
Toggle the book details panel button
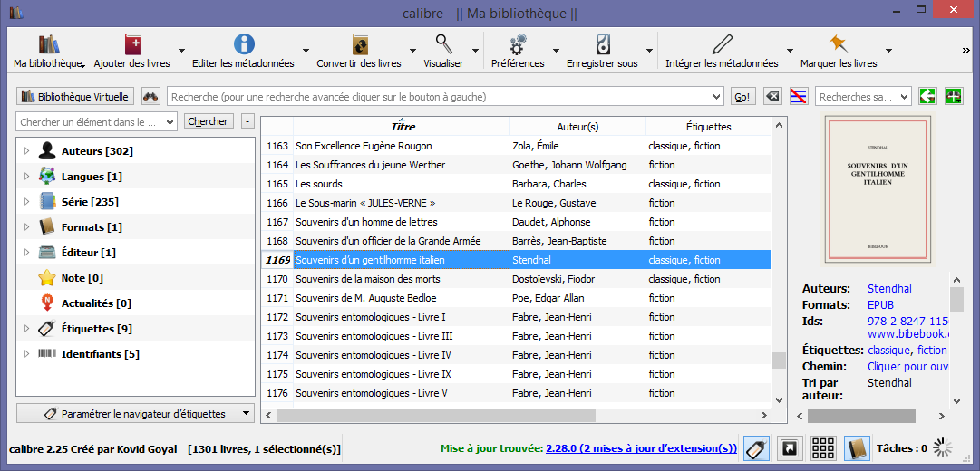pos(857,447)
